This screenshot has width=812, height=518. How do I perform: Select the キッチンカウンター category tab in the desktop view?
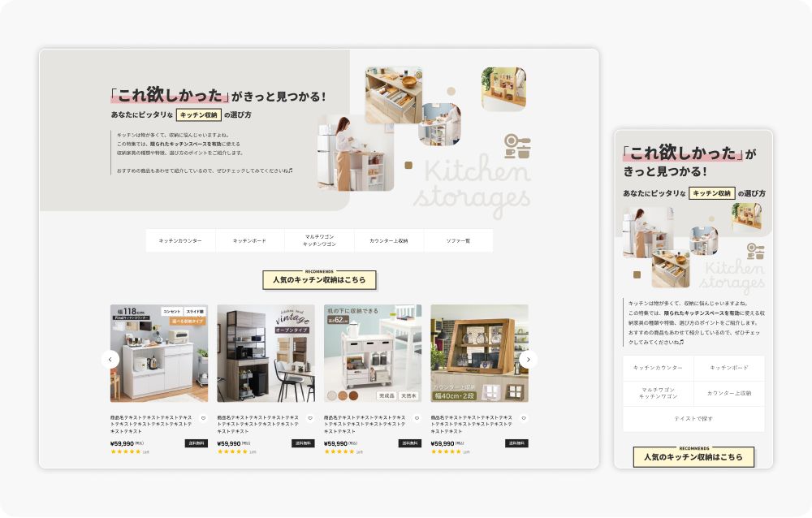pos(180,241)
